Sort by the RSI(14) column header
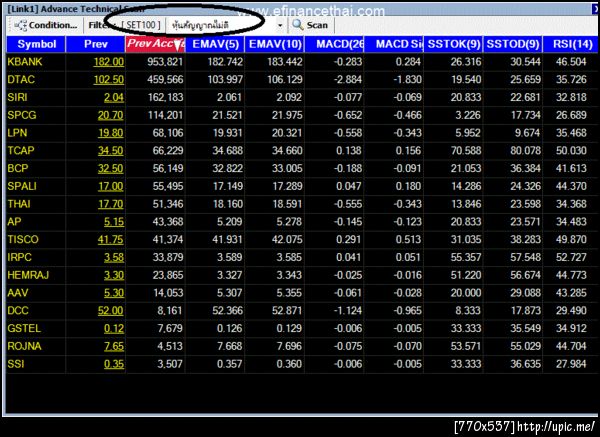Screen dimensions: 600x437 click(x=572, y=44)
